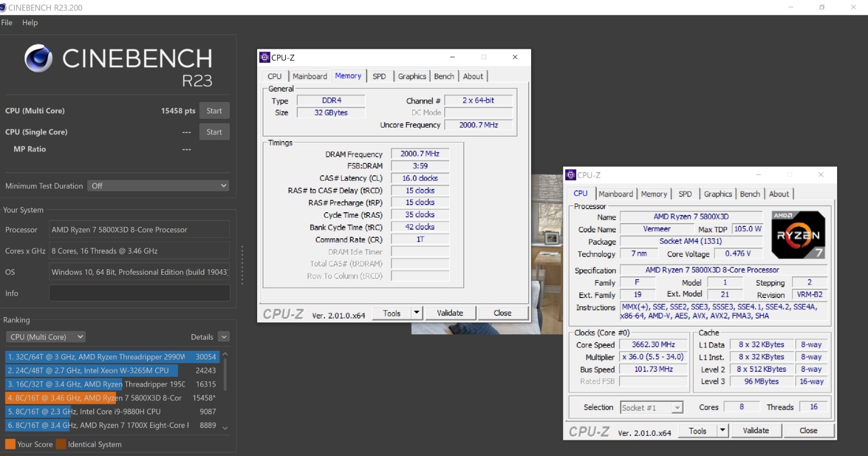Minimize the Cinebench window
The width and height of the screenshot is (868, 456).
click(790, 7)
